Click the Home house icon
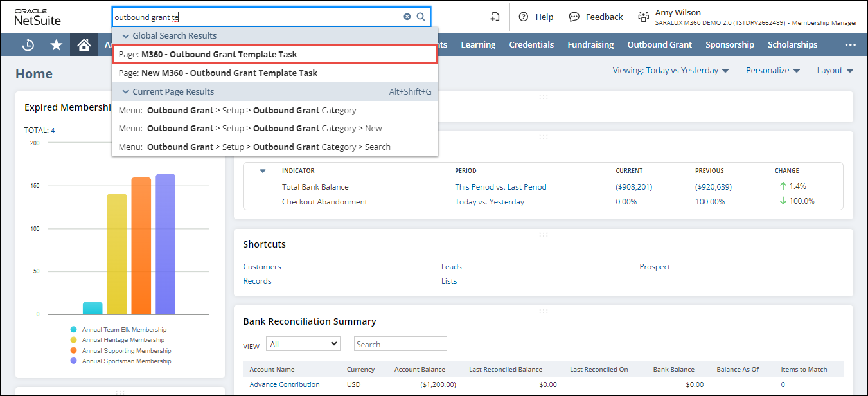The image size is (868, 396). [84, 45]
